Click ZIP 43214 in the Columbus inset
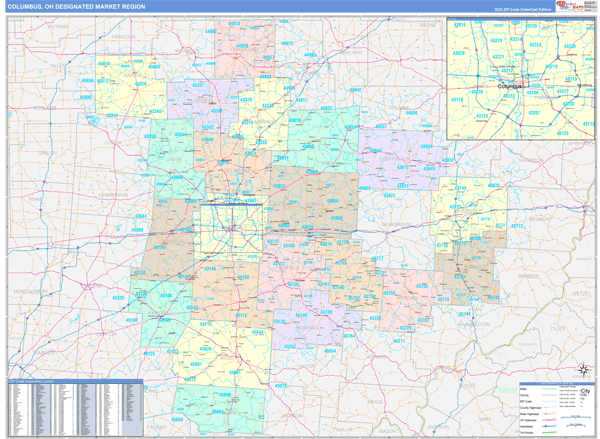Screen dimensions: 600x439 [516, 39]
